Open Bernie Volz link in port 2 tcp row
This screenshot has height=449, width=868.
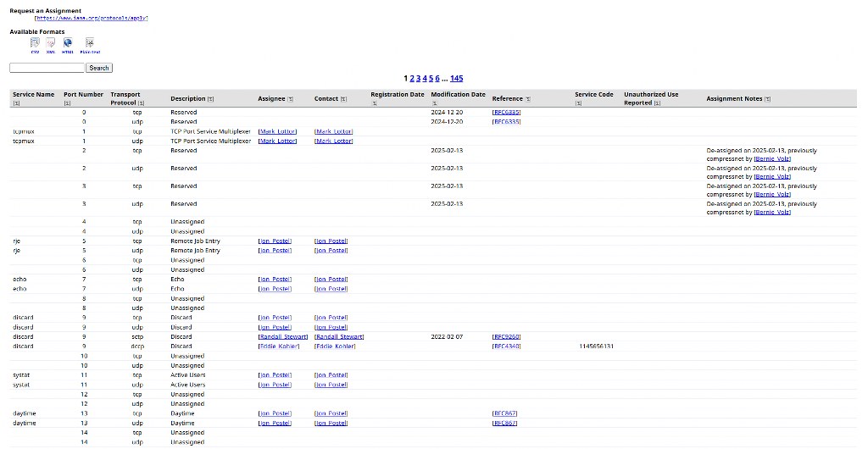pyautogui.click(x=772, y=159)
